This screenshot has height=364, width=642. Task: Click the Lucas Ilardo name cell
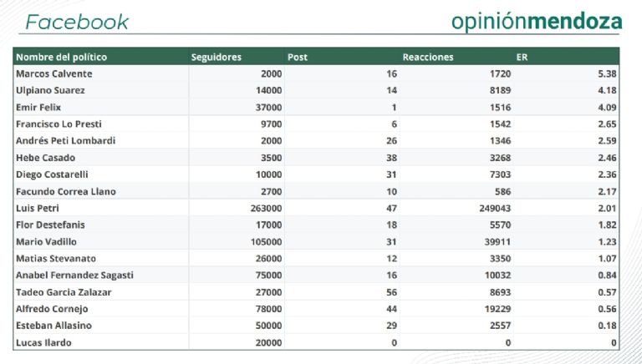(43, 342)
